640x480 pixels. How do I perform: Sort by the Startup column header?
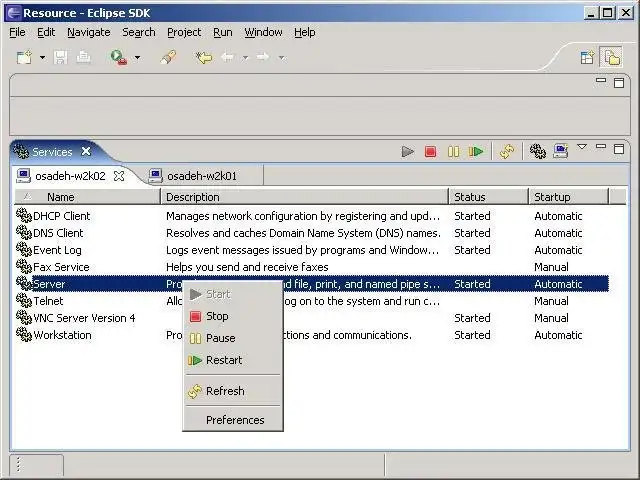tap(569, 197)
